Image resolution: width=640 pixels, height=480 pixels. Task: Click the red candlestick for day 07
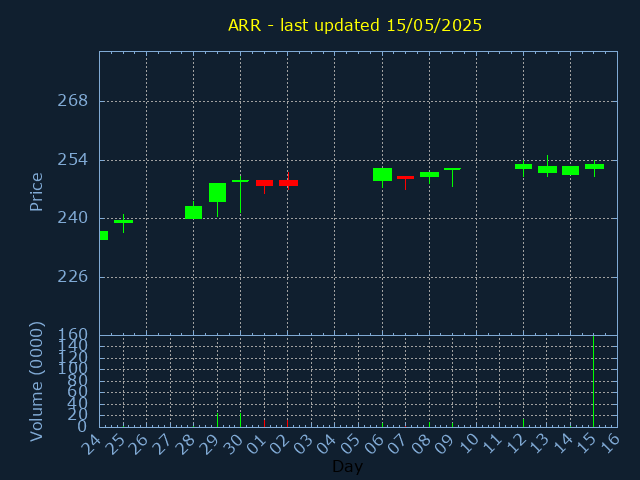pyautogui.click(x=405, y=178)
